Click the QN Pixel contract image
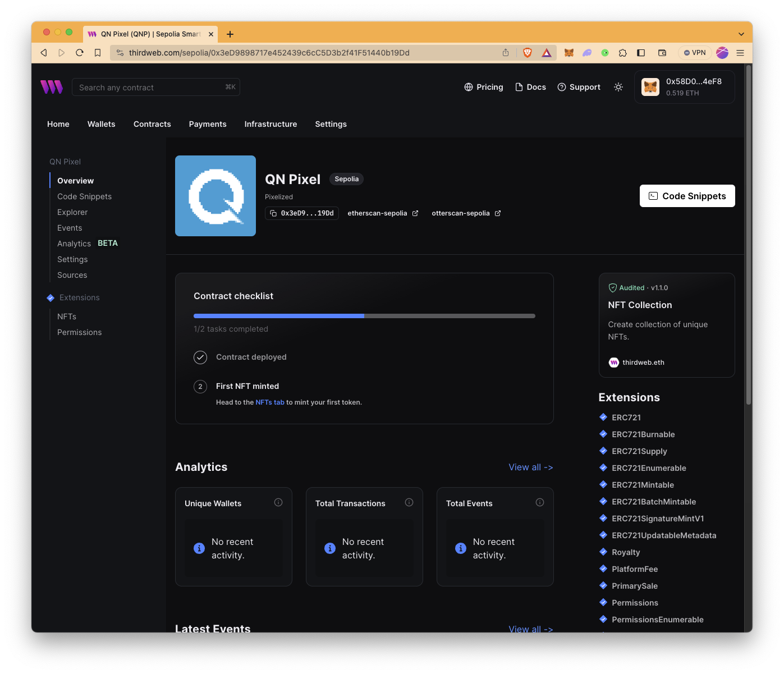This screenshot has width=784, height=674. click(216, 196)
